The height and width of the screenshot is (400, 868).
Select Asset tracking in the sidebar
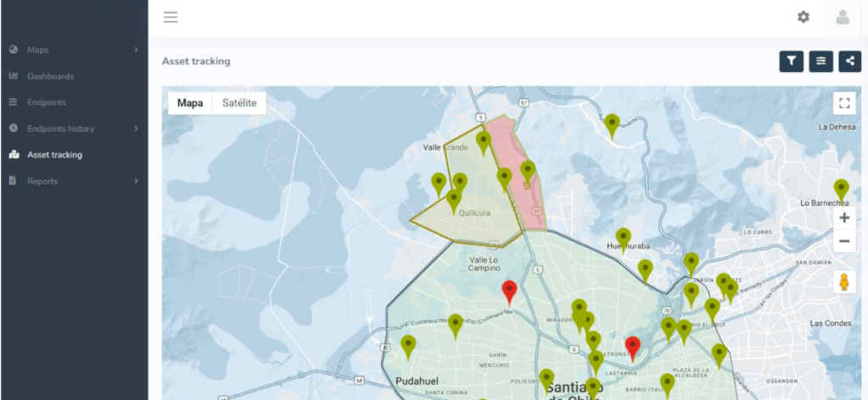pyautogui.click(x=54, y=155)
